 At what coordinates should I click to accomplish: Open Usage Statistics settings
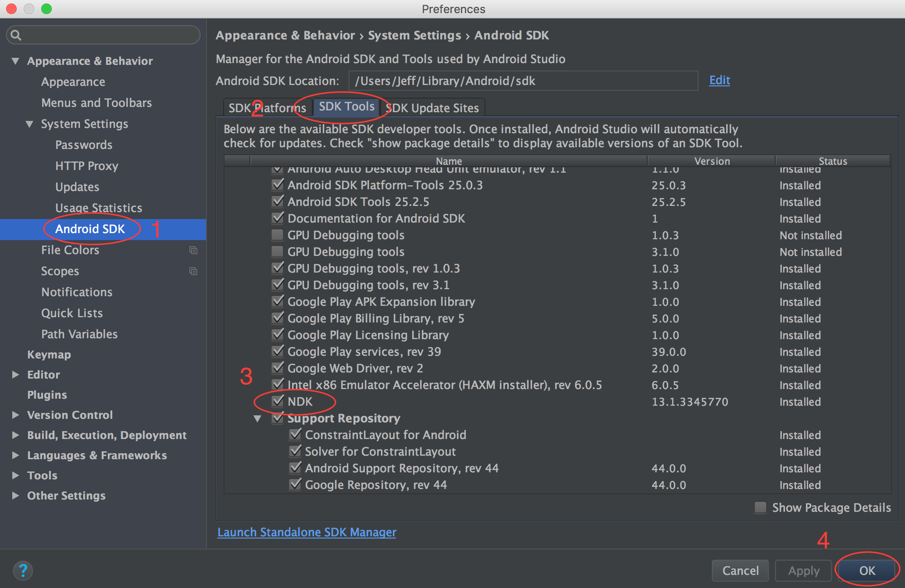pyautogui.click(x=99, y=208)
